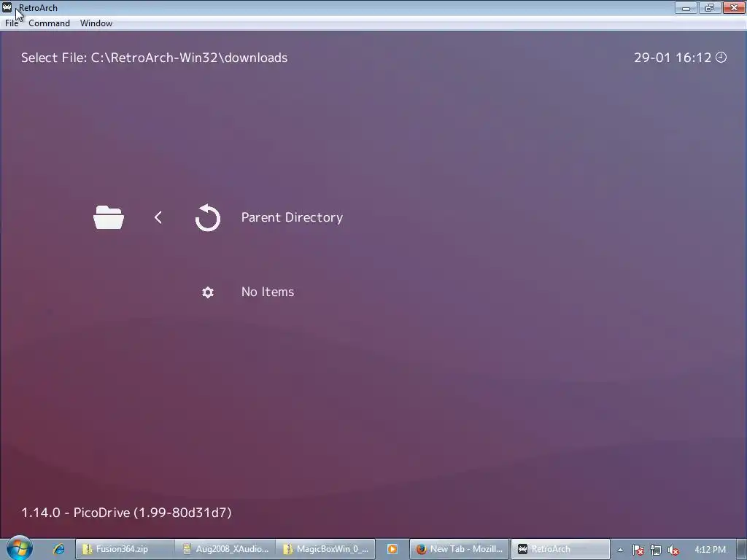Click the left chevron back arrow
The image size is (747, 560).
tap(158, 217)
